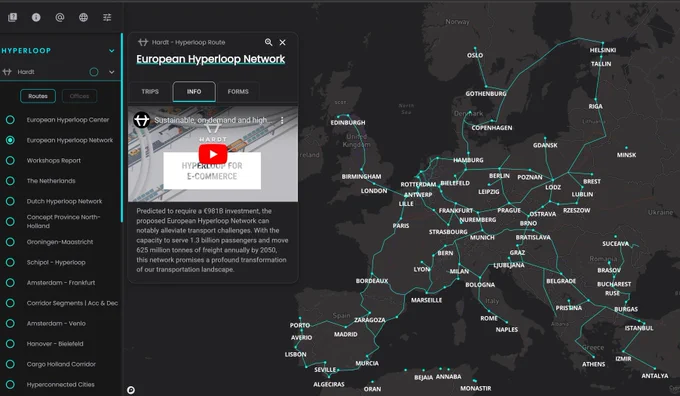Viewport: 680px width, 396px height.
Task: Click the zoom-to-route magnifier icon
Action: (268, 42)
